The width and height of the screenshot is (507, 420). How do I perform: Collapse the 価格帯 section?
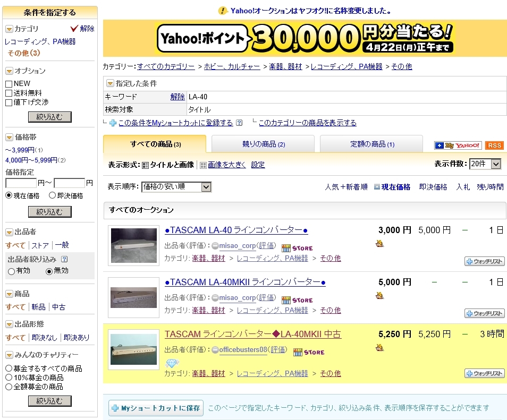pyautogui.click(x=10, y=138)
